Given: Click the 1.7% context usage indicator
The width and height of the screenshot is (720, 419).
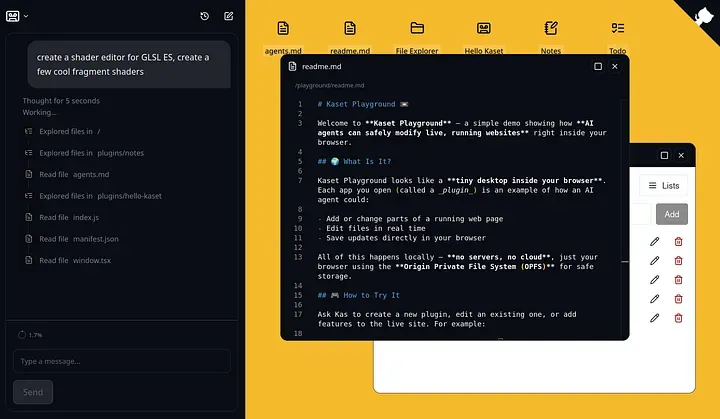Looking at the screenshot, I should 30,335.
